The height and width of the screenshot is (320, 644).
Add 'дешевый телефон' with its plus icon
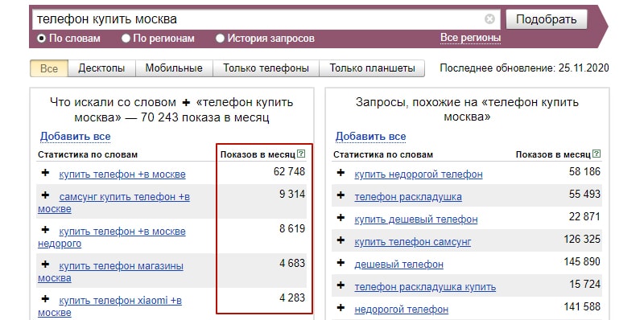point(341,263)
